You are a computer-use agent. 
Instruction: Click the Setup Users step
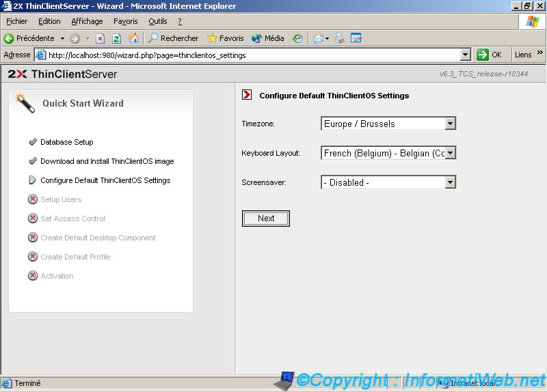61,199
